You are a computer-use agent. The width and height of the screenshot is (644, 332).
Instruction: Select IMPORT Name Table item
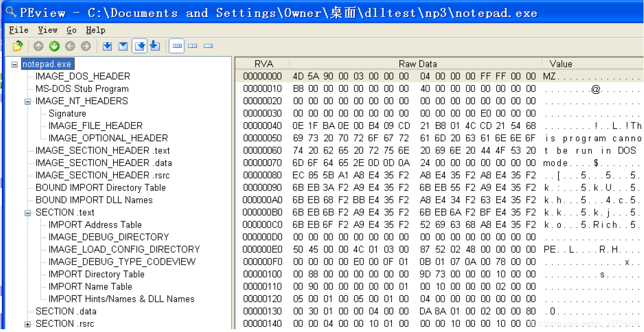click(x=90, y=286)
